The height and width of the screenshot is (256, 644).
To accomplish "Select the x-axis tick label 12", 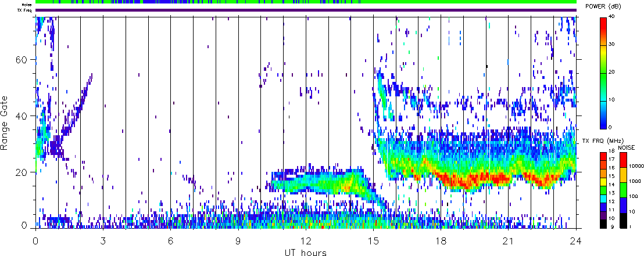I will coord(306,241).
